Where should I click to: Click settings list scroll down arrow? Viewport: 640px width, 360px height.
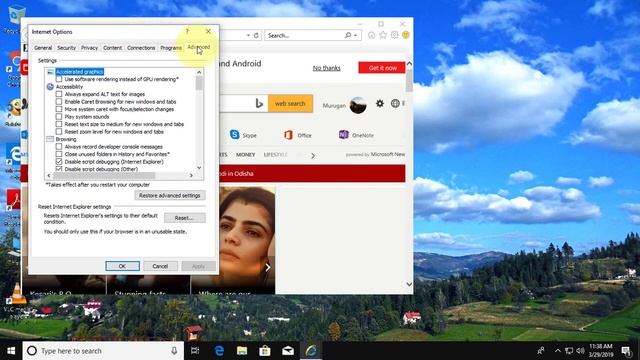(199, 168)
